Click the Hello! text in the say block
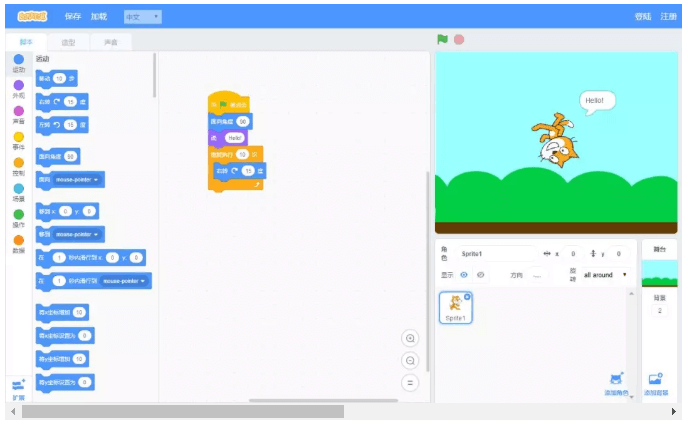Screen dimensions: 688x424 235,138
